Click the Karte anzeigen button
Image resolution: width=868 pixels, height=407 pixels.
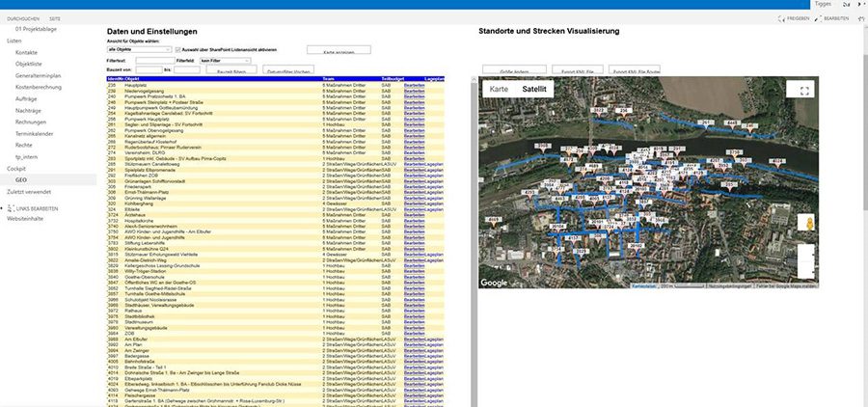click(339, 50)
